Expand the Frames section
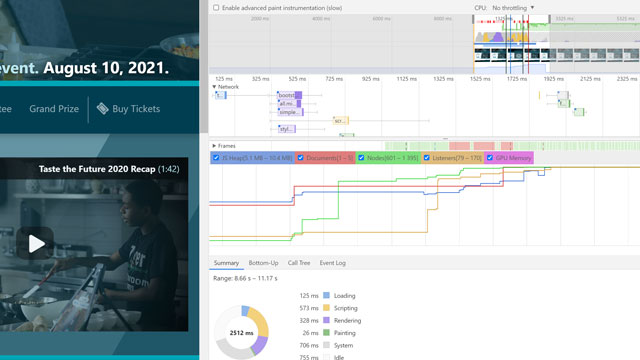 (x=214, y=146)
